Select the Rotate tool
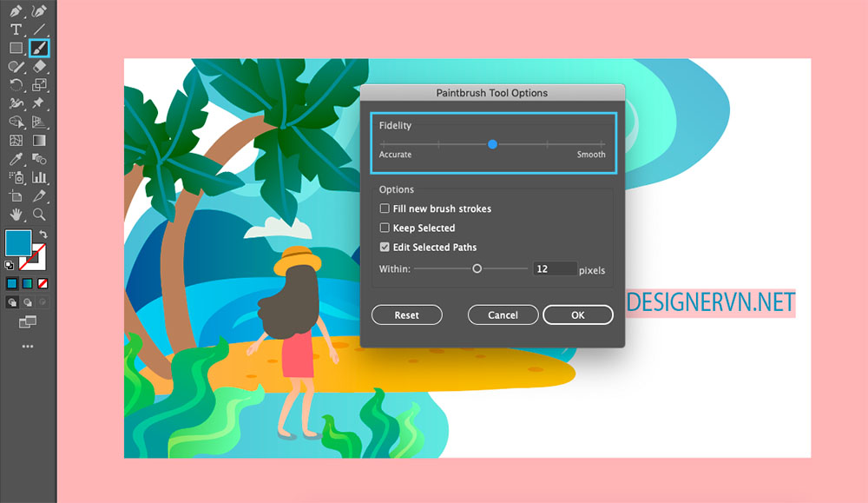Image resolution: width=868 pixels, height=503 pixels. [x=16, y=84]
